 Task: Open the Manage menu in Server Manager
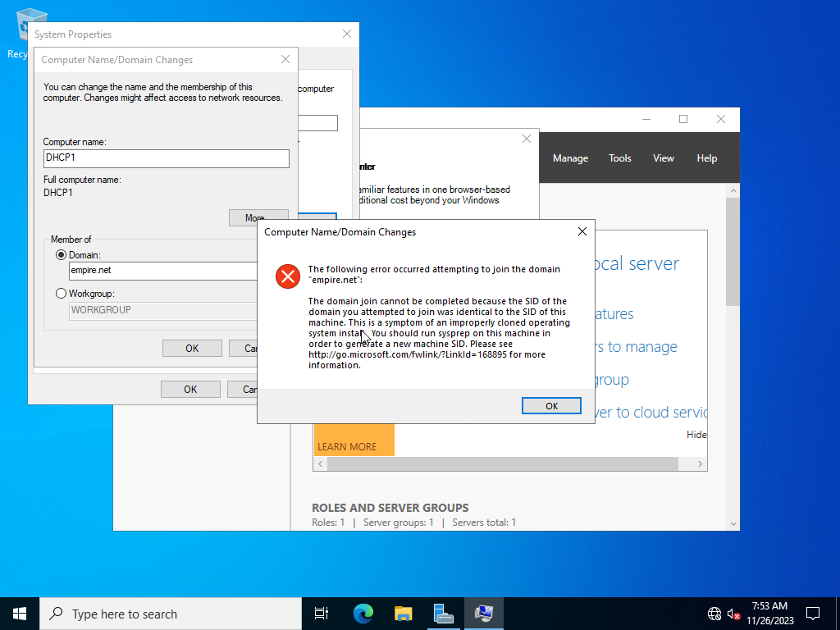[x=570, y=157]
